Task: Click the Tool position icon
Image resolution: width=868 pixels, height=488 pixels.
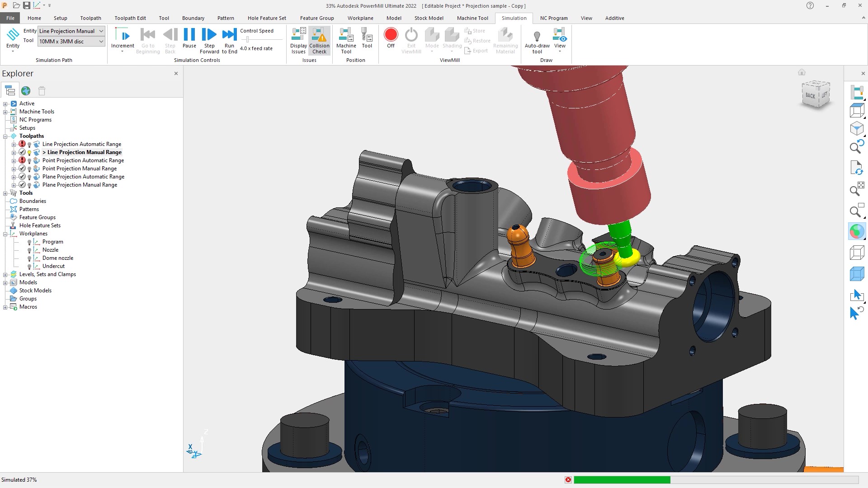Action: [367, 38]
